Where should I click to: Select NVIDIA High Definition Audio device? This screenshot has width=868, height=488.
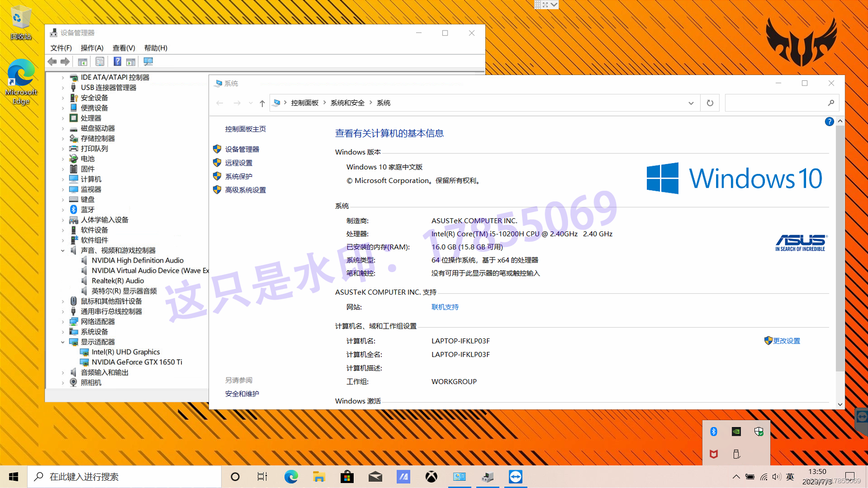(137, 260)
